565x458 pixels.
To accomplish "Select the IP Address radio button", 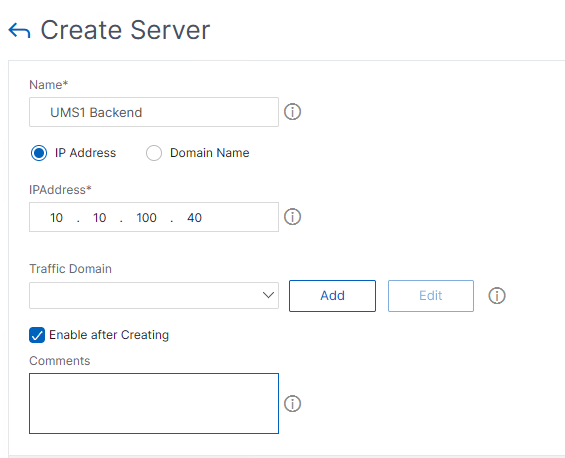I will coord(39,153).
